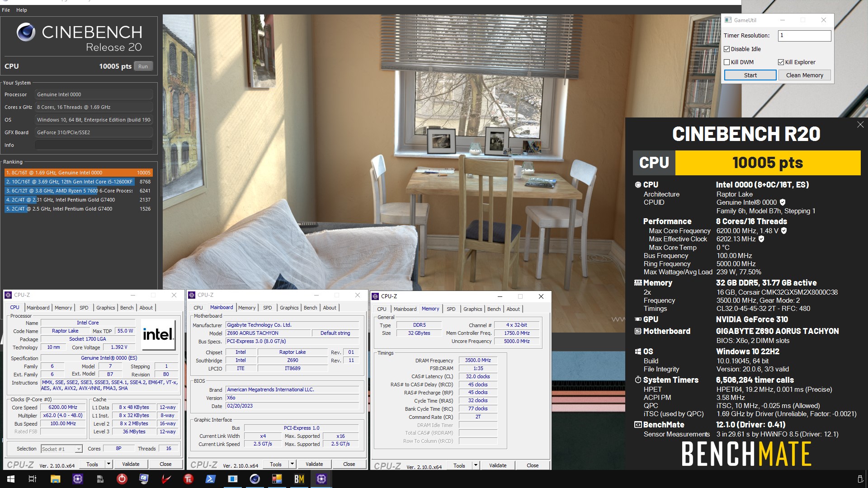Minimize the CPU-Z Memory window
868x488 pixels.
[x=500, y=296]
